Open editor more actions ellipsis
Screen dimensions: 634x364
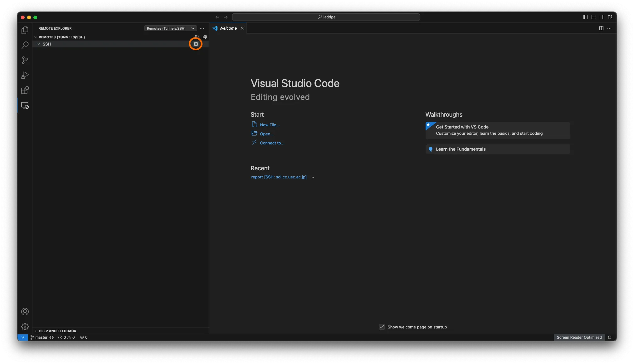point(609,28)
